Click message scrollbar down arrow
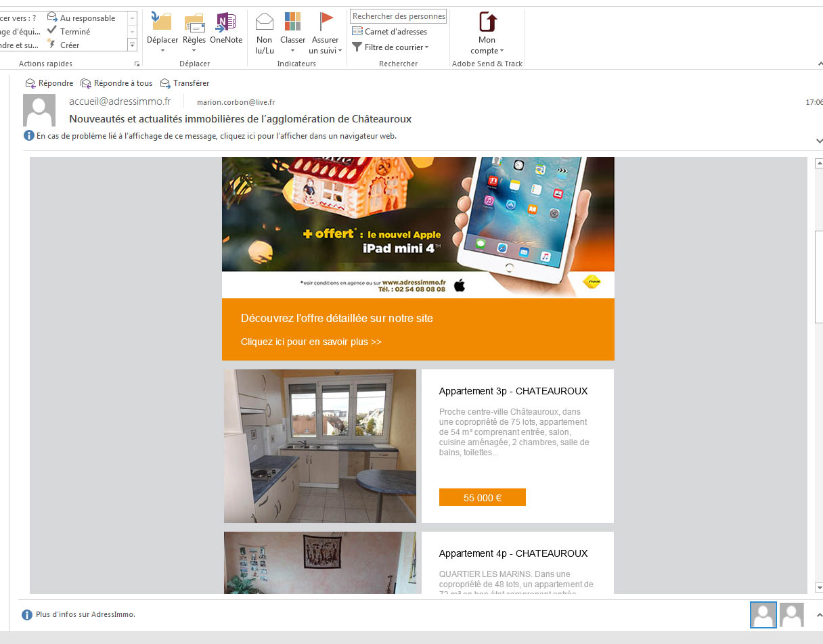The width and height of the screenshot is (823, 644). [819, 588]
